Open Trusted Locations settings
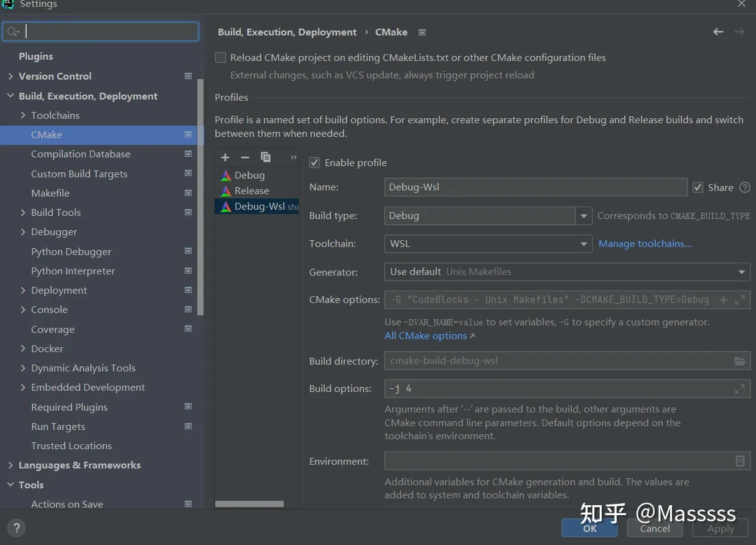The width and height of the screenshot is (756, 545). [72, 445]
